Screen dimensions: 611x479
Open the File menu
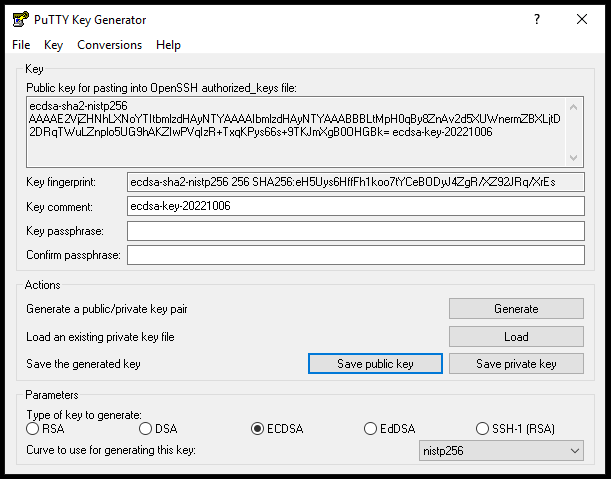[21, 45]
